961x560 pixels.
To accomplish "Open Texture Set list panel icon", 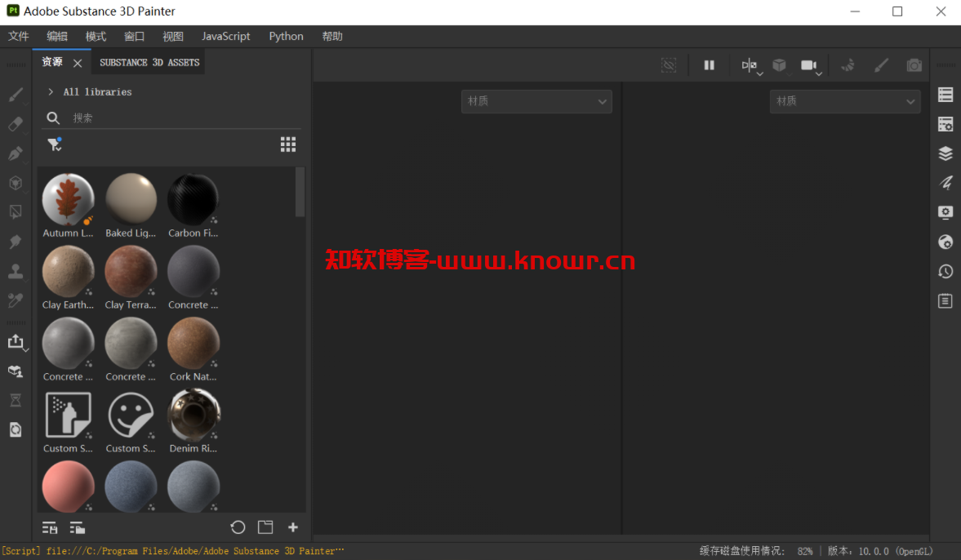I will tap(945, 95).
